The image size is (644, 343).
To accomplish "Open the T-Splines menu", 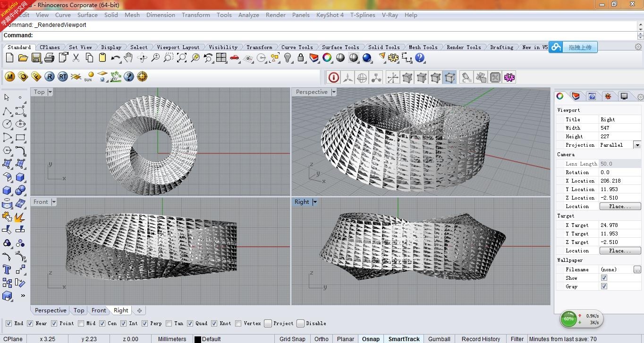I will click(363, 15).
